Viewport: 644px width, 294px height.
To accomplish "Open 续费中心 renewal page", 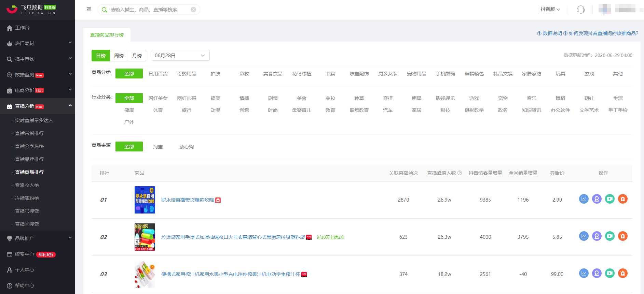I will (x=38, y=254).
